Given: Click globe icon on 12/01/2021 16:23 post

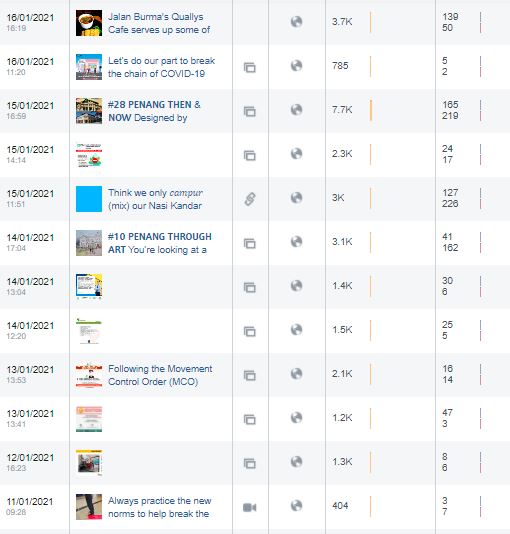Looking at the screenshot, I should (x=297, y=461).
